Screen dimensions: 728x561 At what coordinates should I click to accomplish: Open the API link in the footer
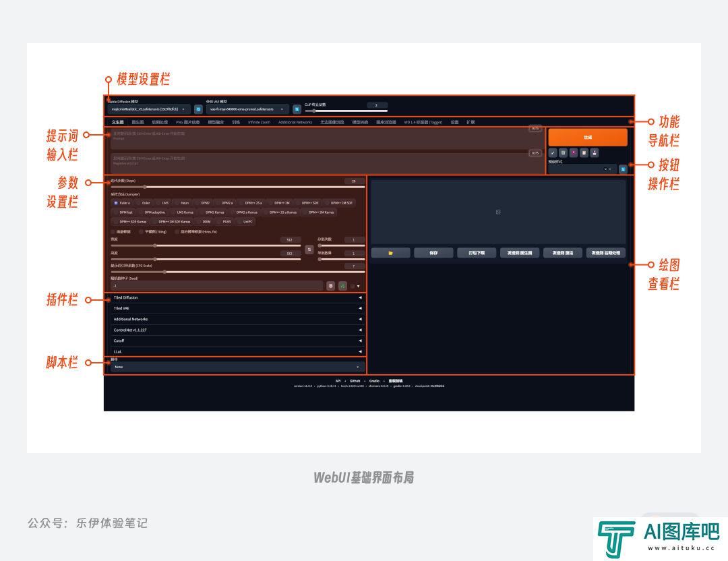point(338,381)
